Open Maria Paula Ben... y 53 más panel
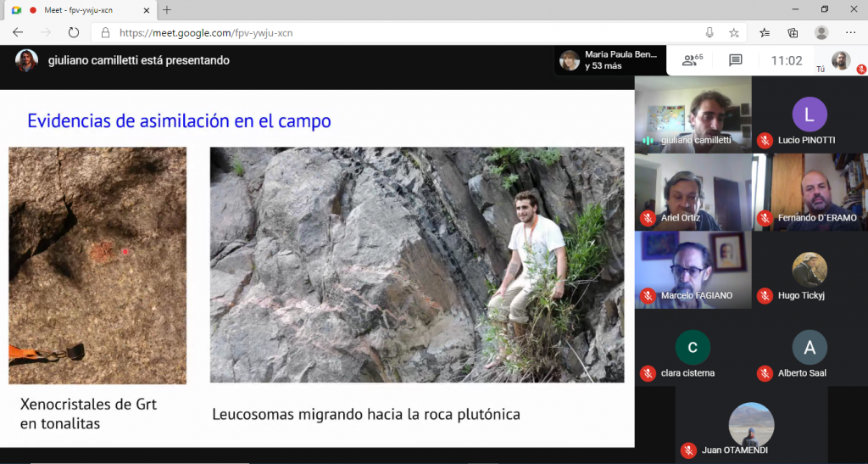The image size is (868, 464). tap(610, 59)
